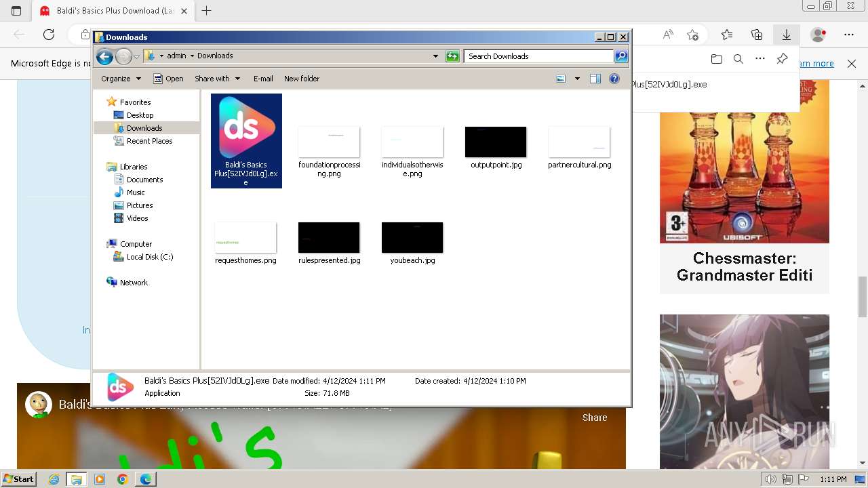The height and width of the screenshot is (488, 868).
Task: Open Edge profile avatar
Action: coord(818,35)
